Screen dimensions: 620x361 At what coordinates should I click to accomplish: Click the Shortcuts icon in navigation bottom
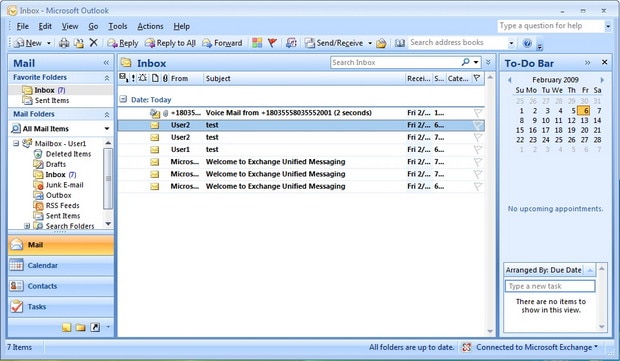pos(95,327)
